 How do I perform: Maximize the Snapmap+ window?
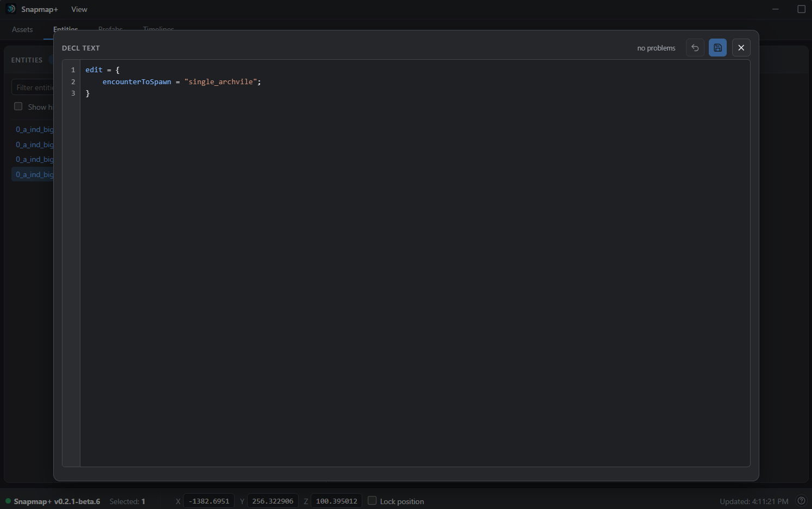click(801, 9)
